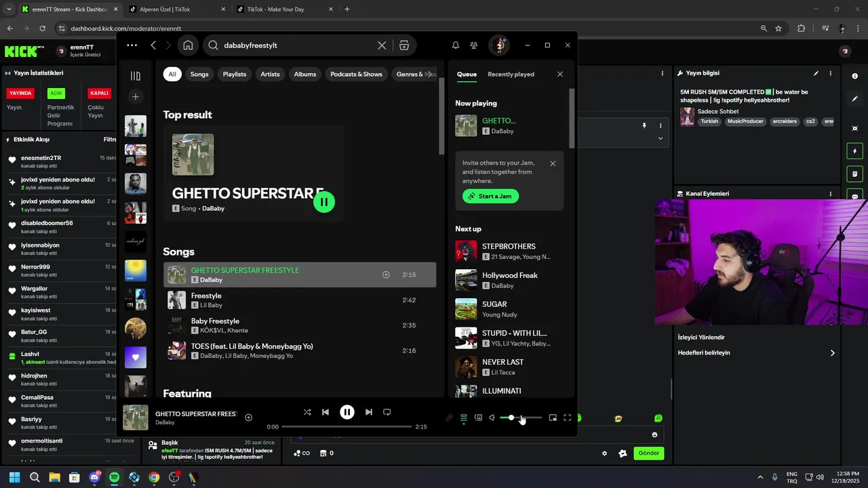This screenshot has width=868, height=488.
Task: Select NEVER LAST in the queue
Action: (x=509, y=367)
